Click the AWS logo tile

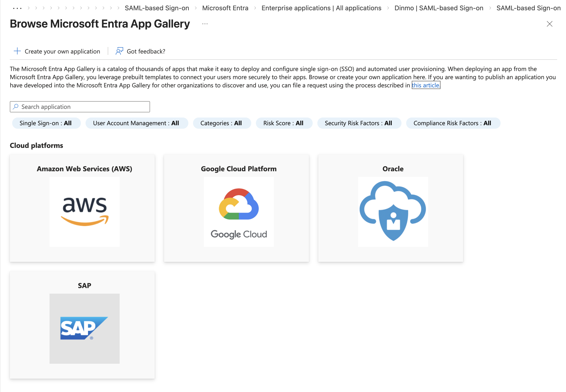[84, 212]
